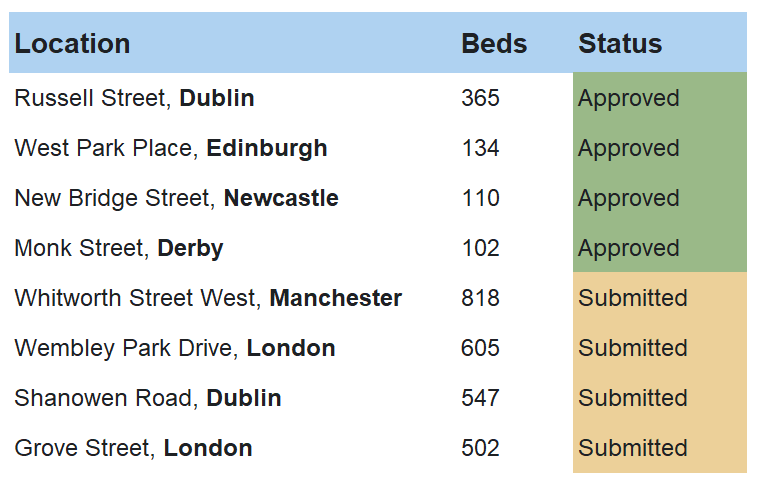Click the 102 beds cell
Screen dimensions: 759x486
click(480, 248)
